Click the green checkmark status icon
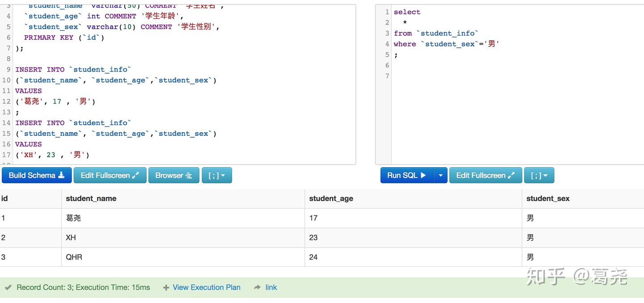This screenshot has width=644, height=303. point(8,288)
